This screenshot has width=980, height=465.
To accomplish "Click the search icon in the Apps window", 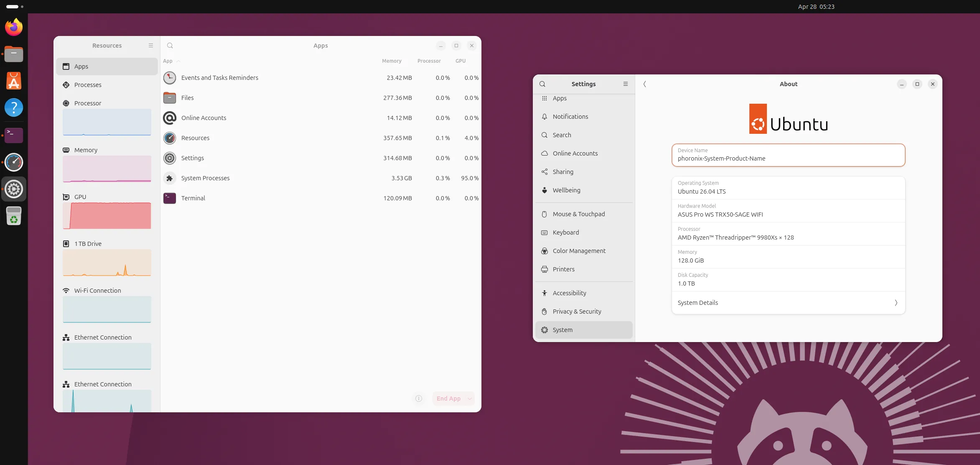I will (x=170, y=45).
